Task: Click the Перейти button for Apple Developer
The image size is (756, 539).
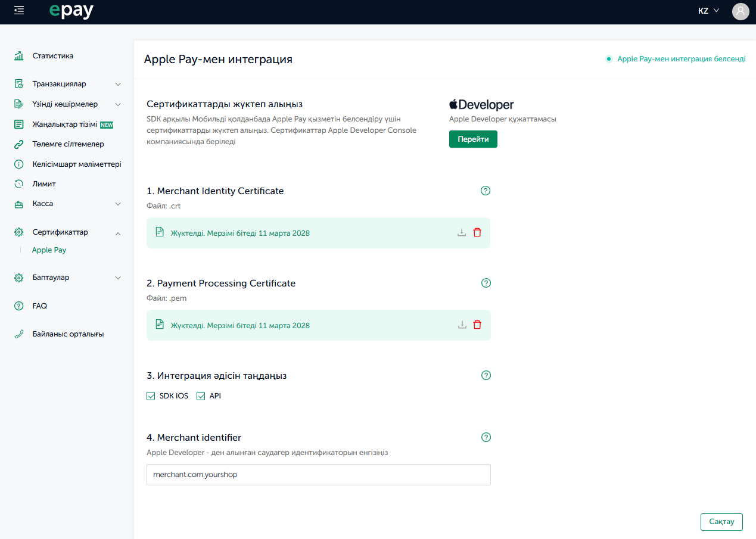Action: (x=473, y=139)
